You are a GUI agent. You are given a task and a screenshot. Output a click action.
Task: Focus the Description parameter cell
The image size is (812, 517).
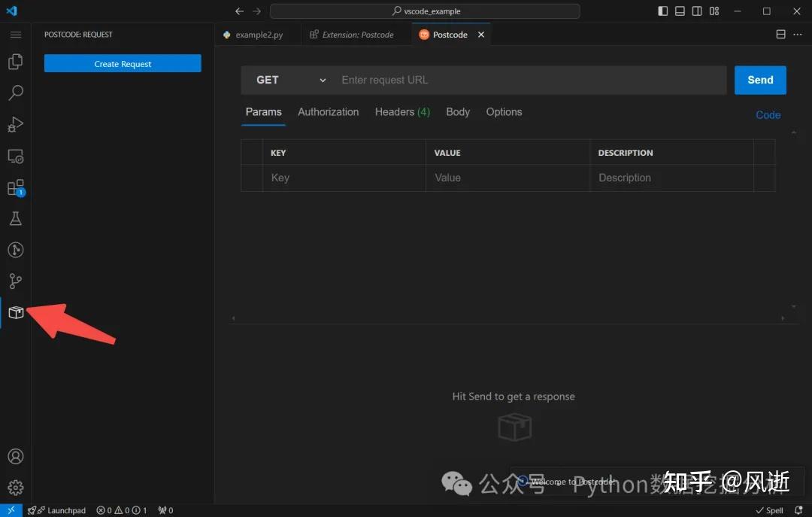[671, 178]
